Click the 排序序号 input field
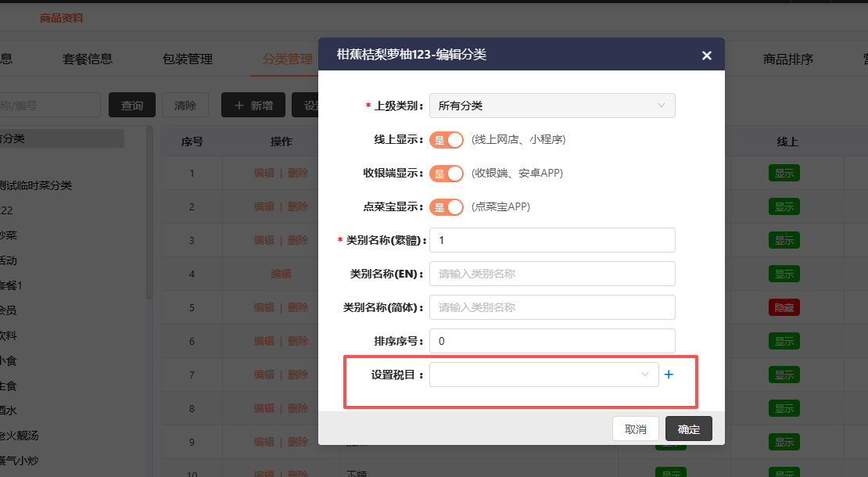The height and width of the screenshot is (477, 868). tap(552, 341)
